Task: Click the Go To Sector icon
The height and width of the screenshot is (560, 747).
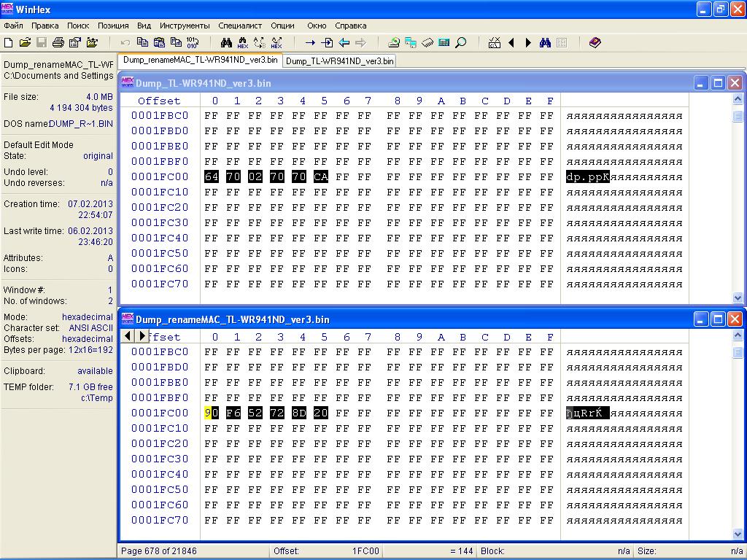Action: [x=327, y=43]
